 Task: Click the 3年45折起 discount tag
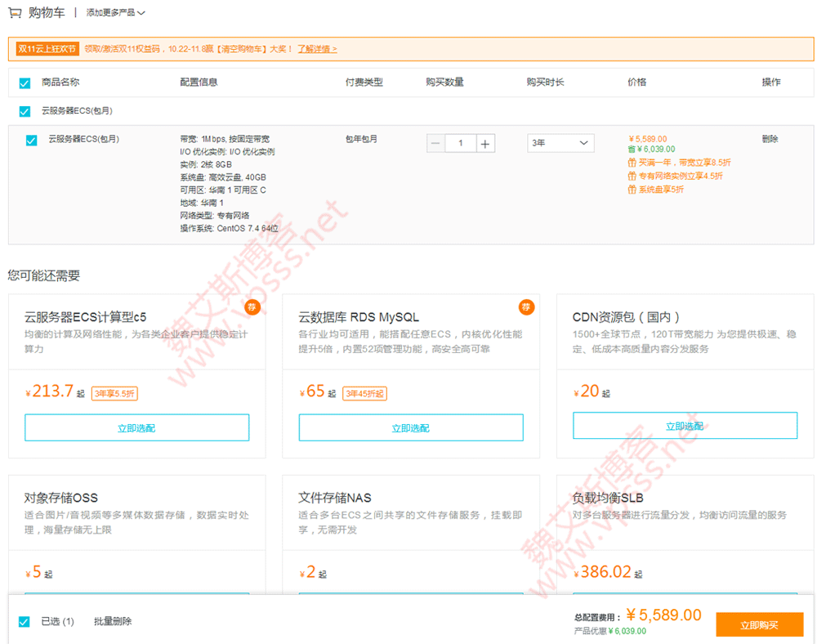pos(364,393)
